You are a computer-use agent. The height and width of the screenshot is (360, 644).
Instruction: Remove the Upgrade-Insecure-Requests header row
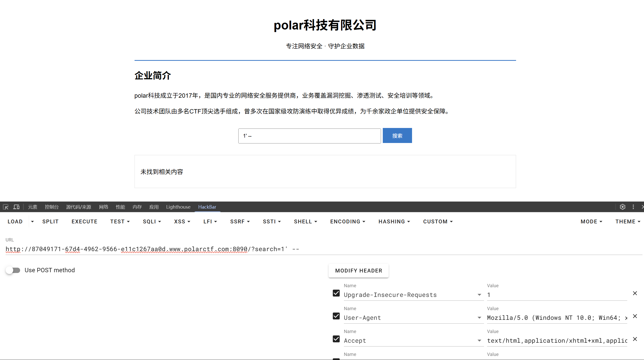coord(635,293)
